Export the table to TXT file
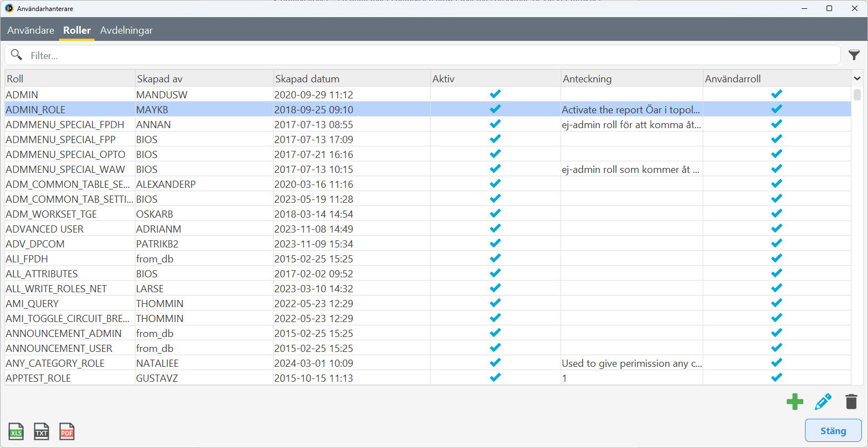This screenshot has width=868, height=448. pos(41,431)
